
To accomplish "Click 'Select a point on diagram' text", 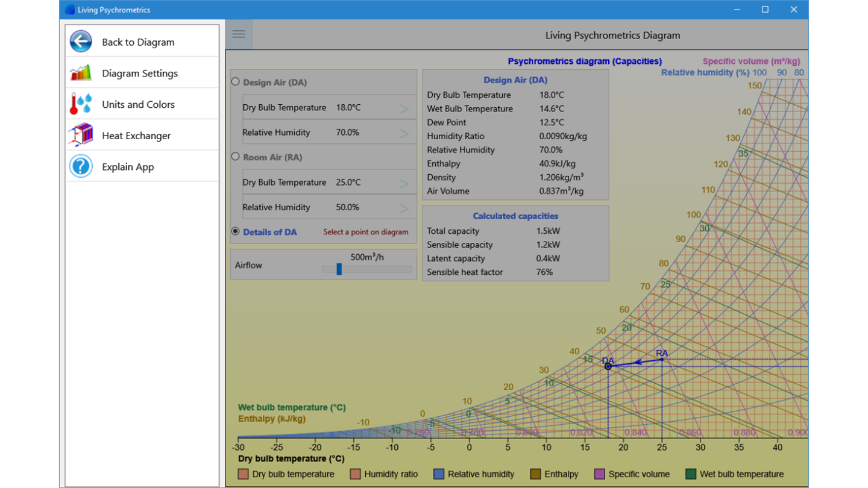I will [366, 232].
